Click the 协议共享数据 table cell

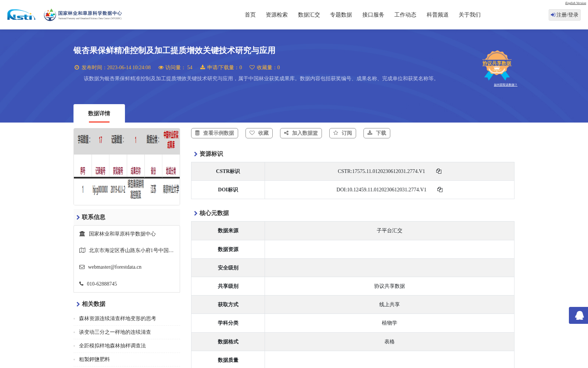click(390, 286)
